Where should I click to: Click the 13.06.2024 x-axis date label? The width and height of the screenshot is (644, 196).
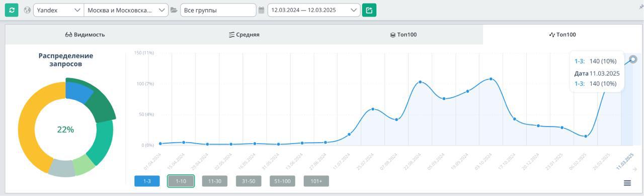point(294,161)
